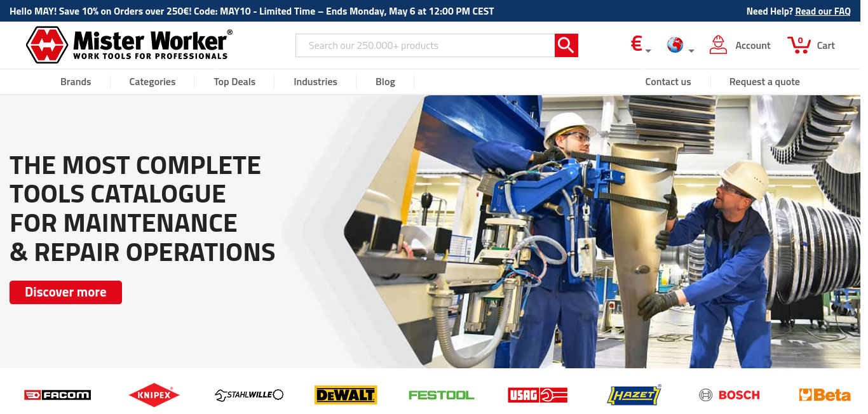Click the MAY10 promo banner text
Image resolution: width=868 pixels, height=414 pixels.
(252, 11)
